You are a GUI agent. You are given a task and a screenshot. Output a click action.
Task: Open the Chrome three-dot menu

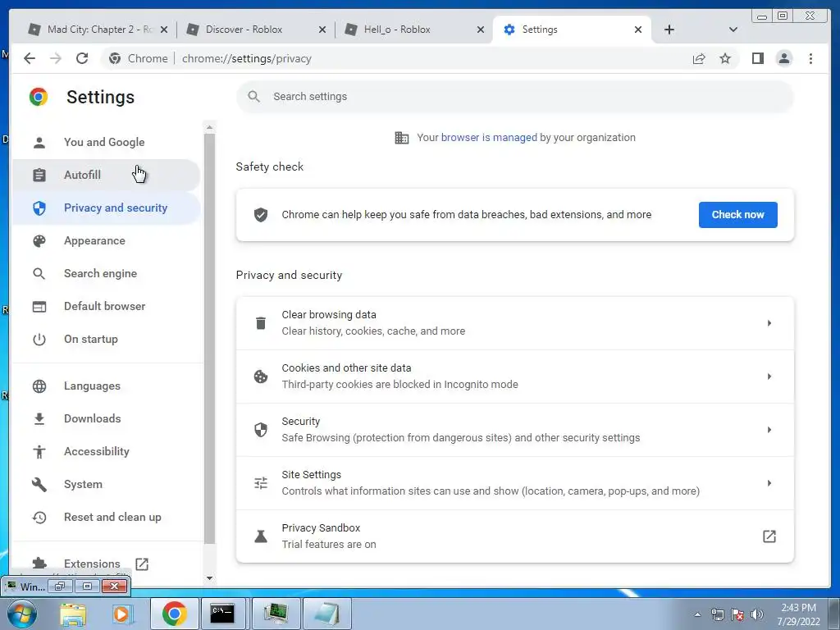(x=810, y=58)
